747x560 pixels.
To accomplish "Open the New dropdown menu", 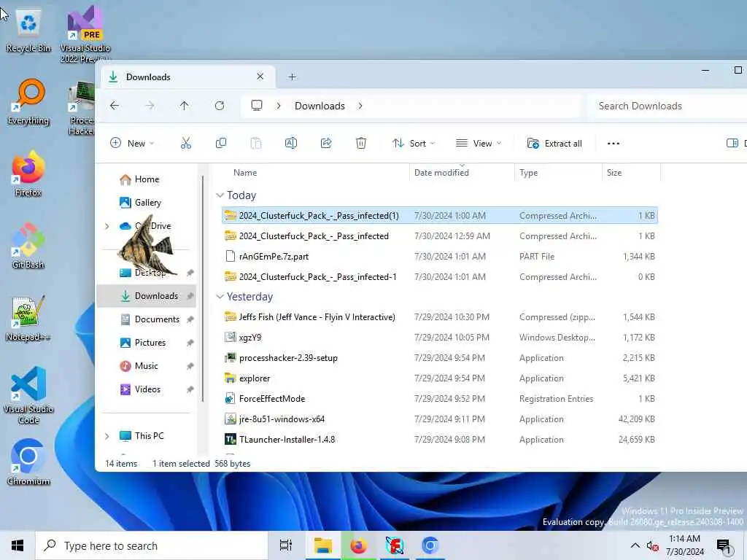I will [x=132, y=144].
